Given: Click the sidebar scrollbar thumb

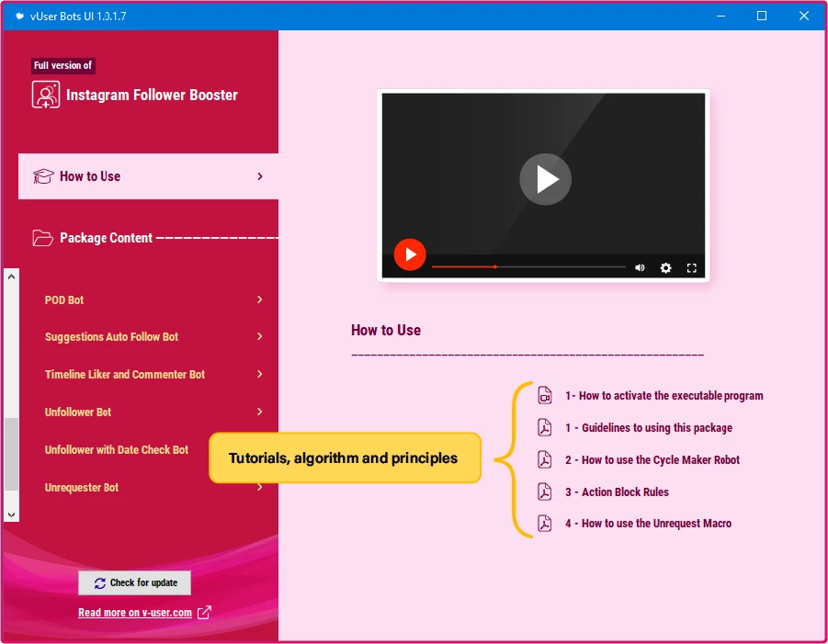Looking at the screenshot, I should (x=12, y=454).
